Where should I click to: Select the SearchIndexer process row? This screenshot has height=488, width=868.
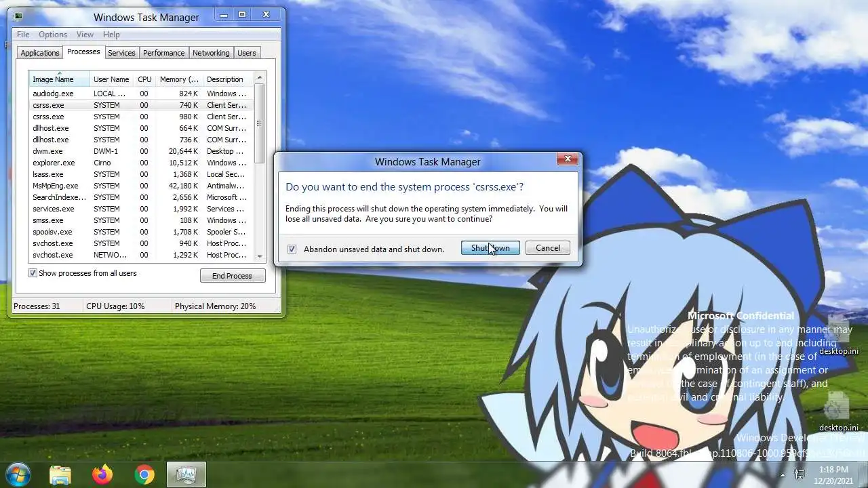pyautogui.click(x=141, y=197)
